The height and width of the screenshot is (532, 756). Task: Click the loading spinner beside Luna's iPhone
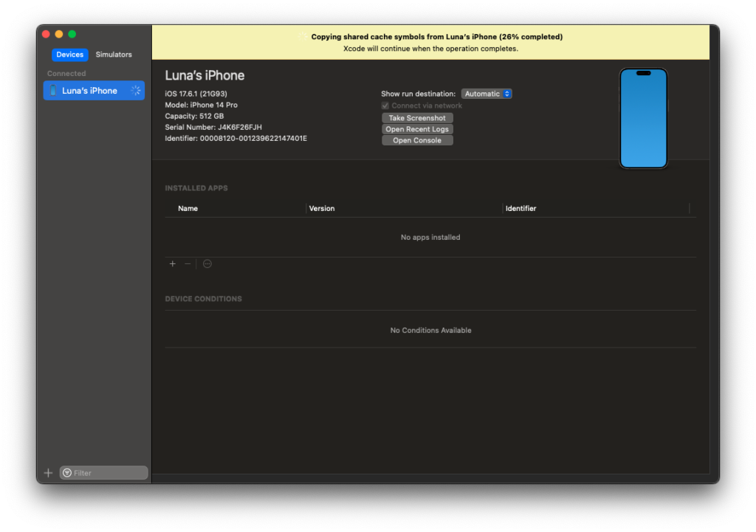click(136, 91)
